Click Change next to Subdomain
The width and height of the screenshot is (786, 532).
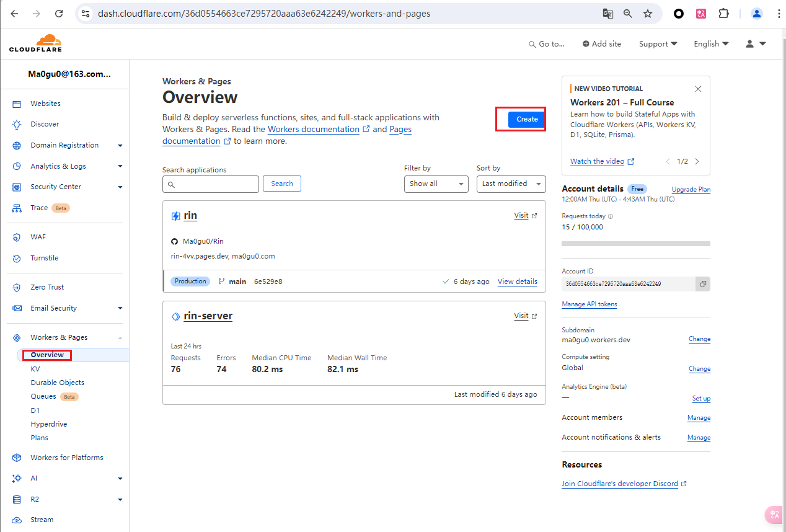click(699, 339)
